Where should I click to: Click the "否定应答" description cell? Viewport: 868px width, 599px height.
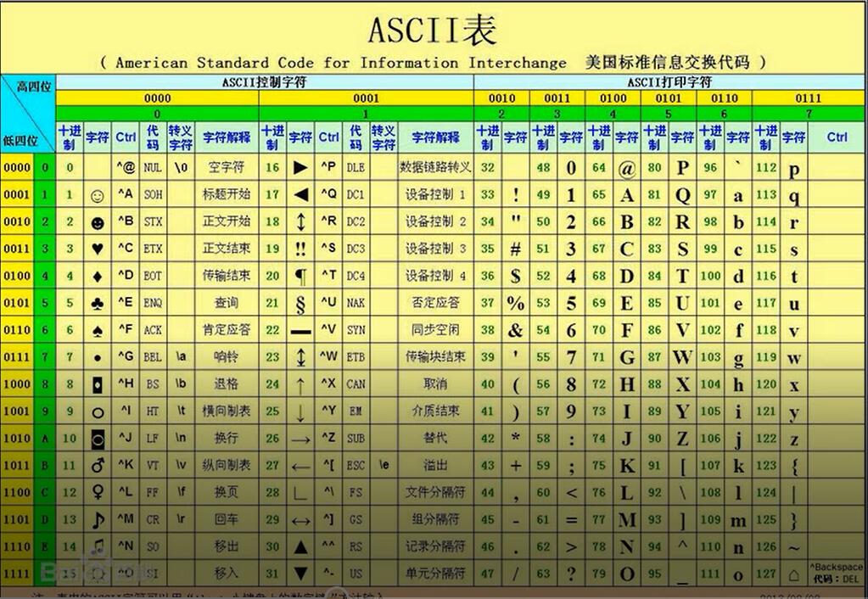[x=435, y=302]
